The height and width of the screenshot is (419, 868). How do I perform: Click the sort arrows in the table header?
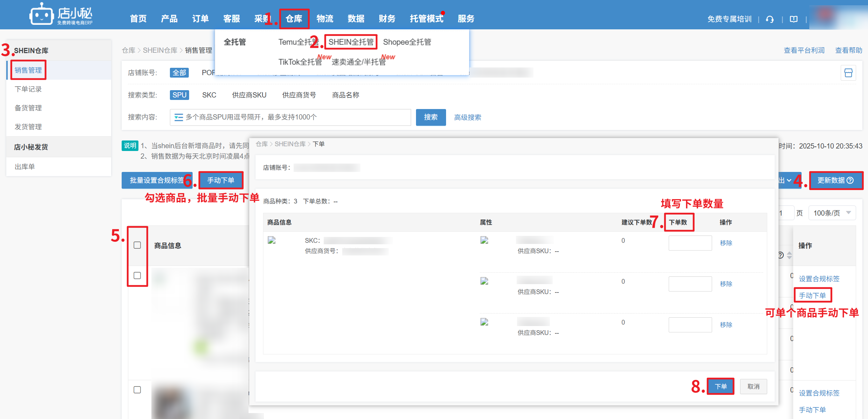(x=789, y=255)
